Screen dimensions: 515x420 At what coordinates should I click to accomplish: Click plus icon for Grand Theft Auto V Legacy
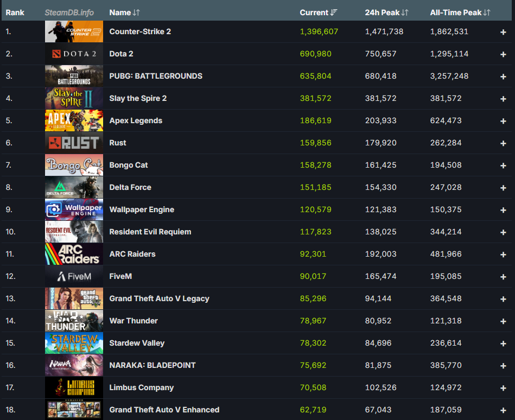[503, 299]
